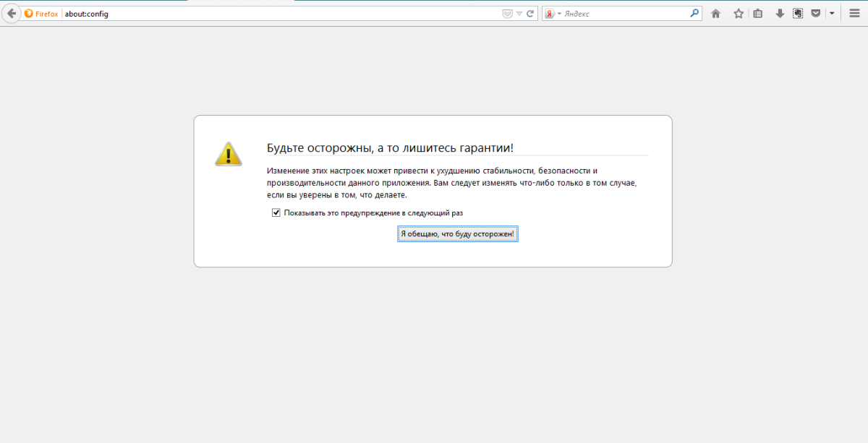The width and height of the screenshot is (868, 443).
Task: Click the magnifier search icon in Yandex box
Action: click(694, 13)
